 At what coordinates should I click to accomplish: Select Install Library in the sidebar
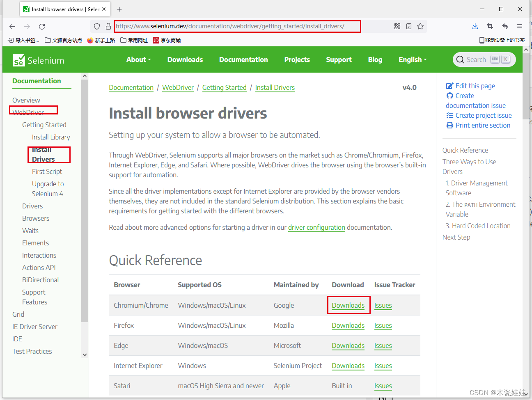coord(51,137)
